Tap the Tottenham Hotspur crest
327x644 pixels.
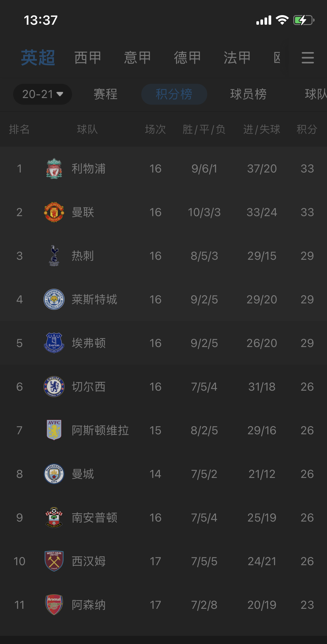pyautogui.click(x=54, y=256)
